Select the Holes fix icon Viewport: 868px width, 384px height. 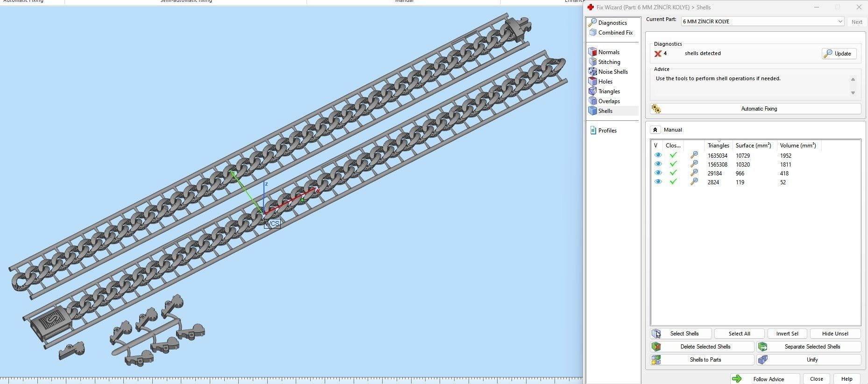(592, 81)
